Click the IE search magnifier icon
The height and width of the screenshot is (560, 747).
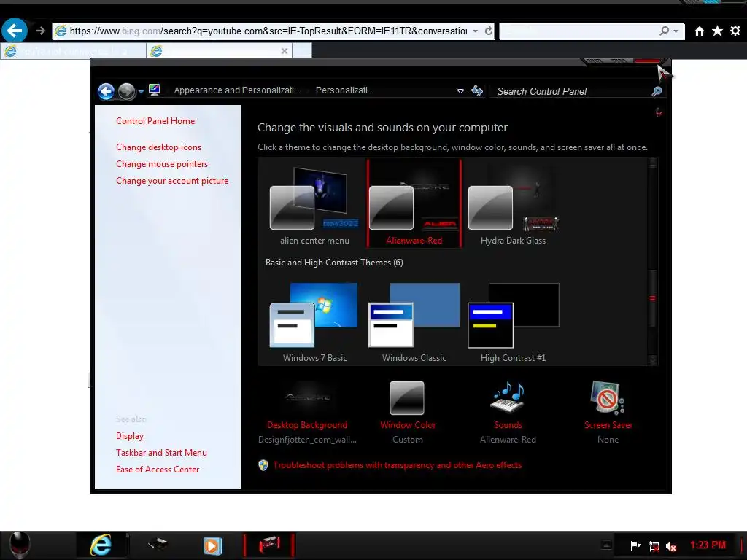click(x=664, y=31)
